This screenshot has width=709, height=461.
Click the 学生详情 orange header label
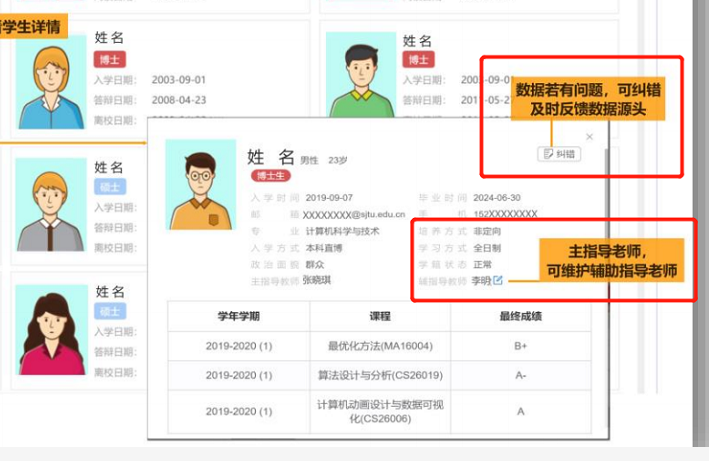(32, 27)
